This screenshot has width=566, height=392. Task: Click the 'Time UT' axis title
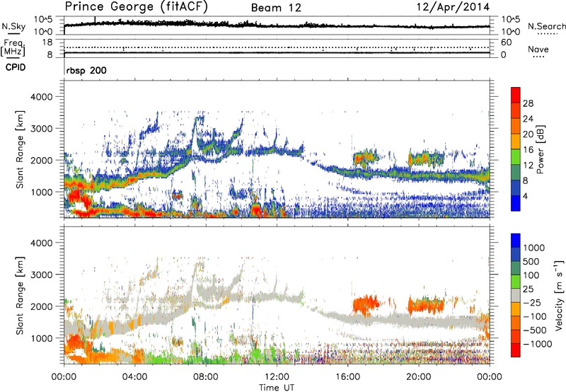tap(277, 388)
